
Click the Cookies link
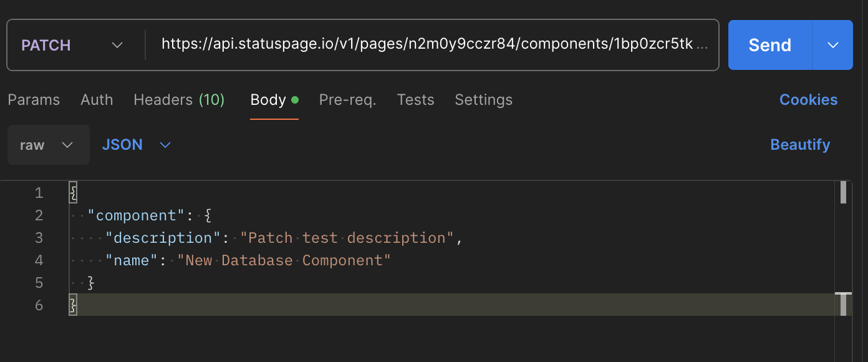[808, 100]
